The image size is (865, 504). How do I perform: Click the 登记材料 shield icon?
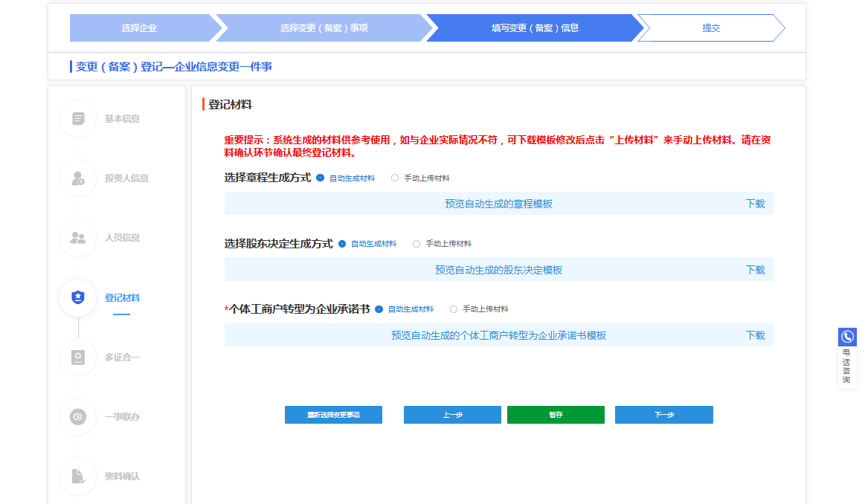78,297
